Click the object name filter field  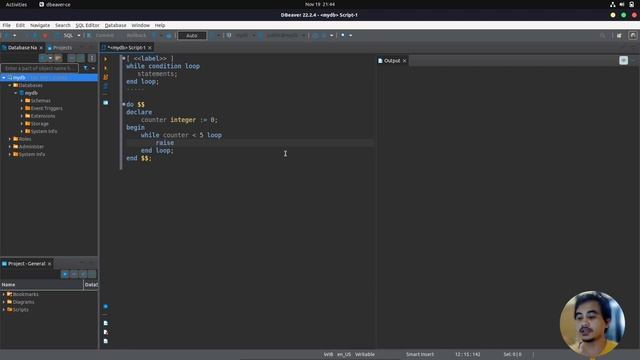(40, 68)
